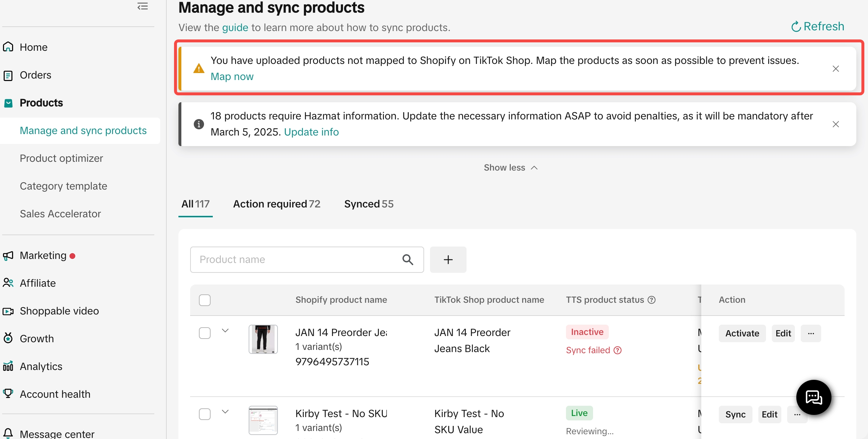
Task: Click the search magnifier icon
Action: click(408, 260)
